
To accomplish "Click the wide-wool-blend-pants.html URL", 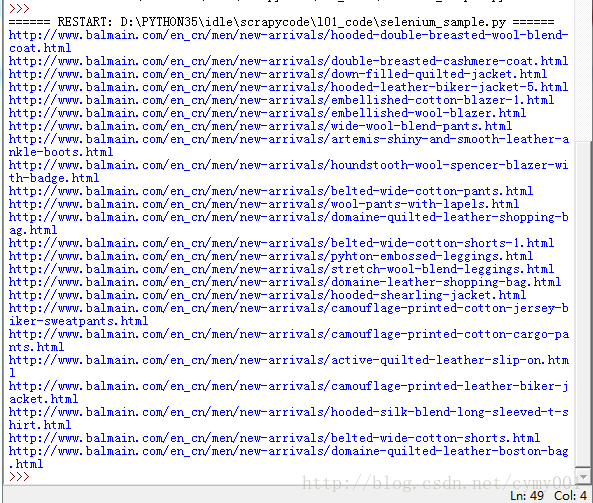I will pos(260,126).
